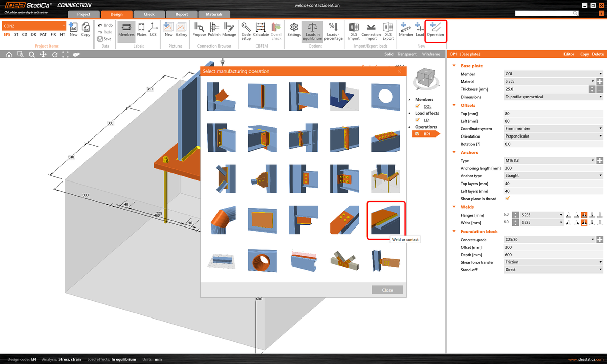This screenshot has width=607, height=364.
Task: Collapse the Anchors section
Action: tap(454, 152)
